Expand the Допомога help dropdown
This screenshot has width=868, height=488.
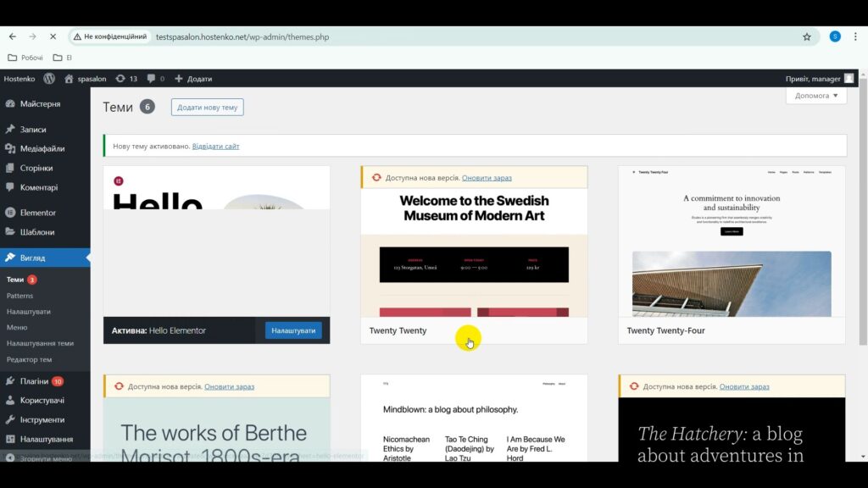pyautogui.click(x=816, y=96)
